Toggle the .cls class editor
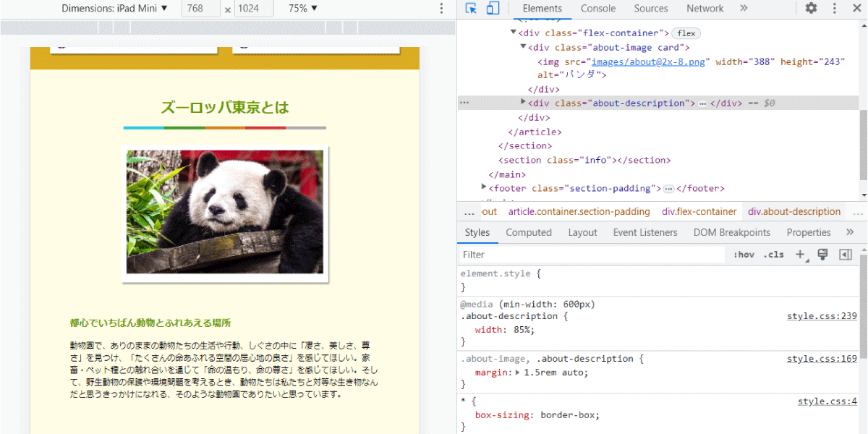This screenshot has width=868, height=434. click(x=774, y=255)
